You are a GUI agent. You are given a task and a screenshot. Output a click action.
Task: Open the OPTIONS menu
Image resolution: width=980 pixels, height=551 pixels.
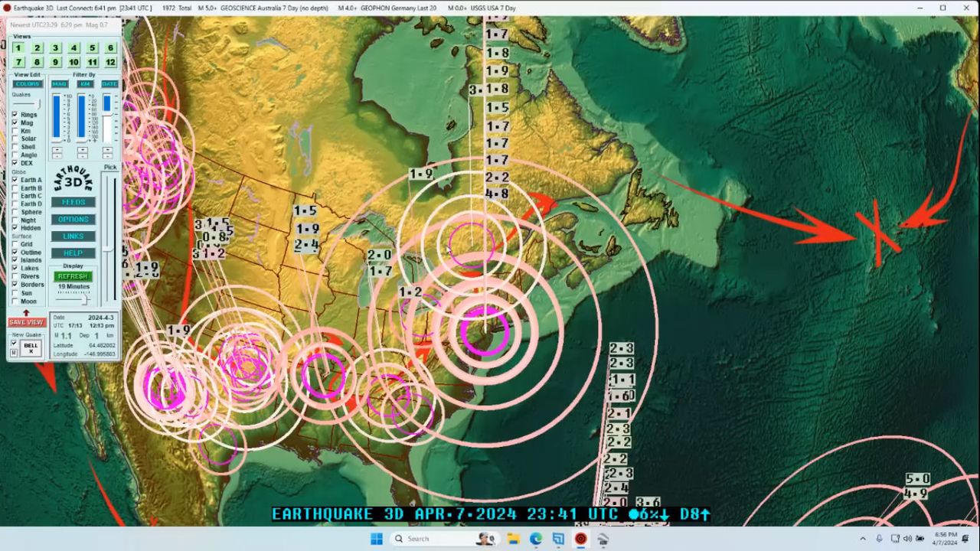[x=73, y=220]
